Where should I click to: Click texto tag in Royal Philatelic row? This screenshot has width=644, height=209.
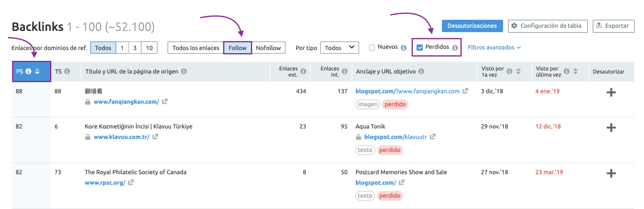pyautogui.click(x=365, y=195)
